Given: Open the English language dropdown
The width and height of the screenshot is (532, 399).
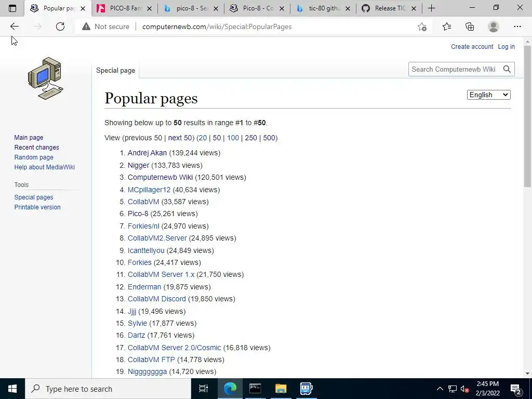Looking at the screenshot, I should point(488,95).
